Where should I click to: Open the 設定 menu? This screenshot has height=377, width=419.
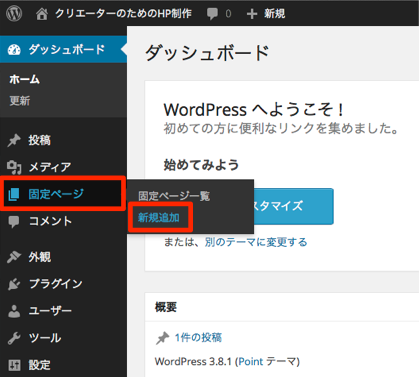pos(39,365)
